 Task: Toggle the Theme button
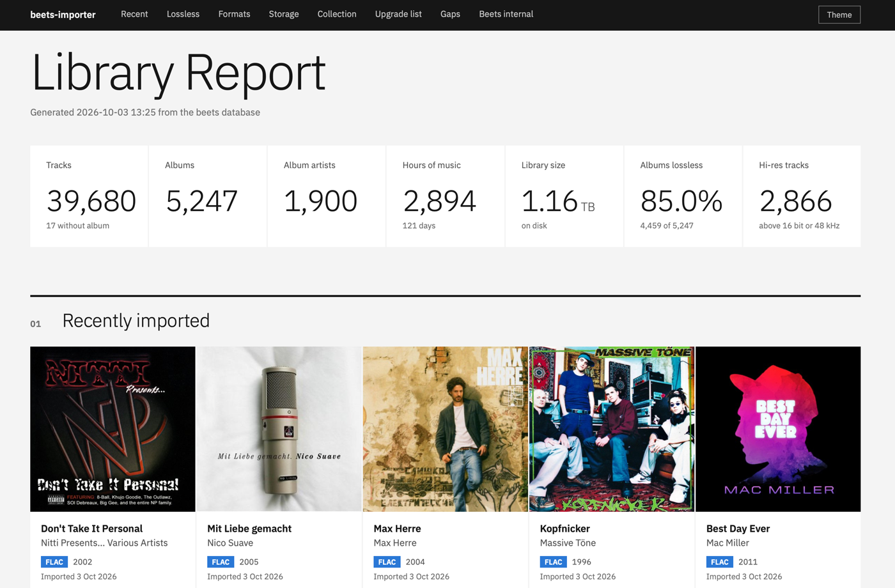(839, 15)
